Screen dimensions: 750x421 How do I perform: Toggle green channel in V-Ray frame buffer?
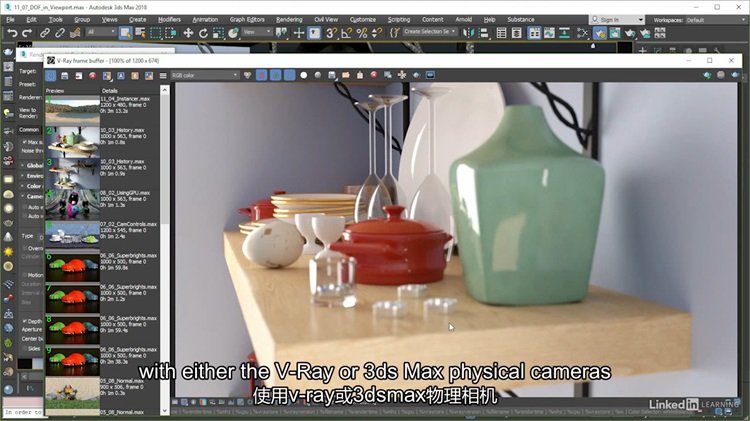click(276, 75)
